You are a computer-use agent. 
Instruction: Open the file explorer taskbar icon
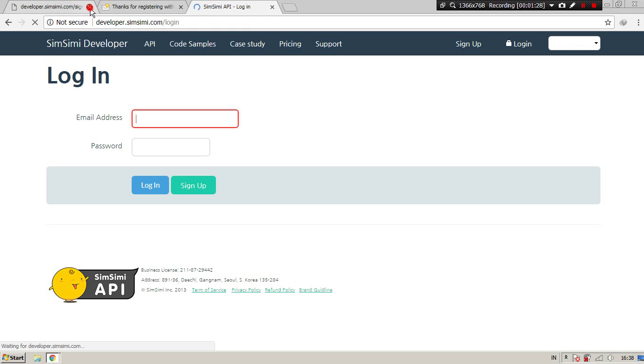[37, 358]
